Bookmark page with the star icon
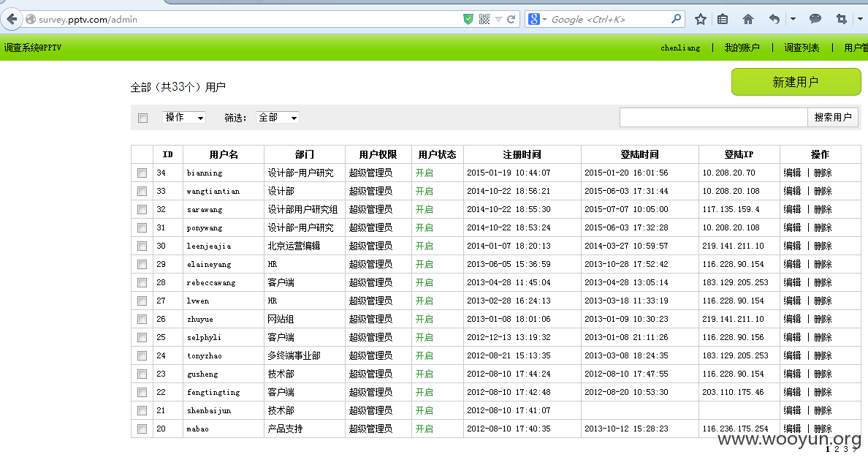 [x=700, y=20]
